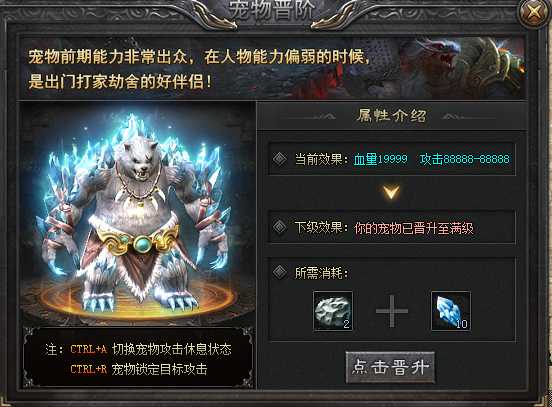Click the turquoise gem on bear's belt

[x=143, y=244]
